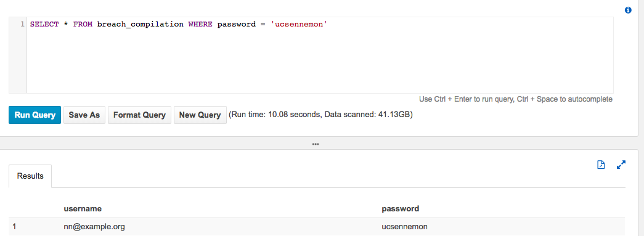Click the username column header
Screen dimensions: 644x236
[83, 208]
